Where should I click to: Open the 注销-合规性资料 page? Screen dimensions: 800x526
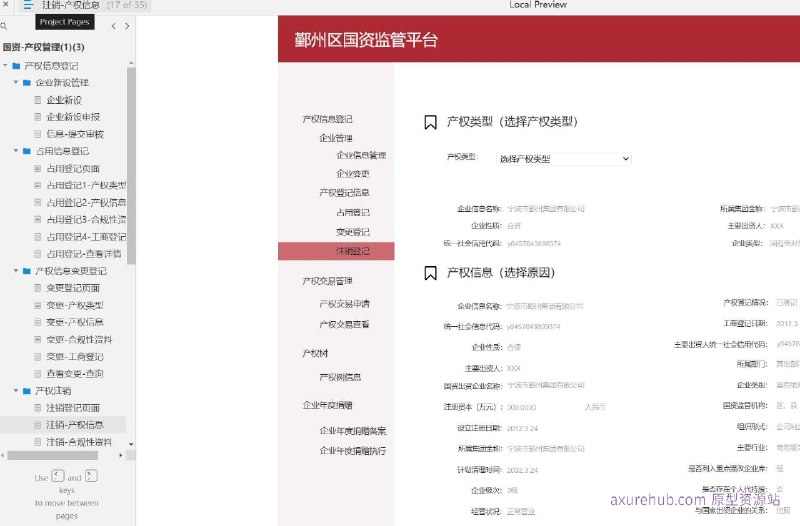tap(79, 442)
